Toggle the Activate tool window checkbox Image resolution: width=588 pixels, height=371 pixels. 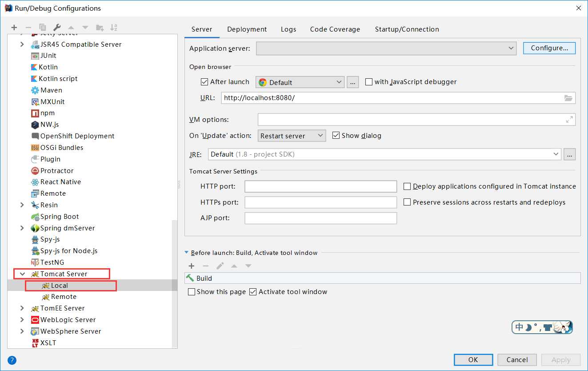click(x=253, y=292)
